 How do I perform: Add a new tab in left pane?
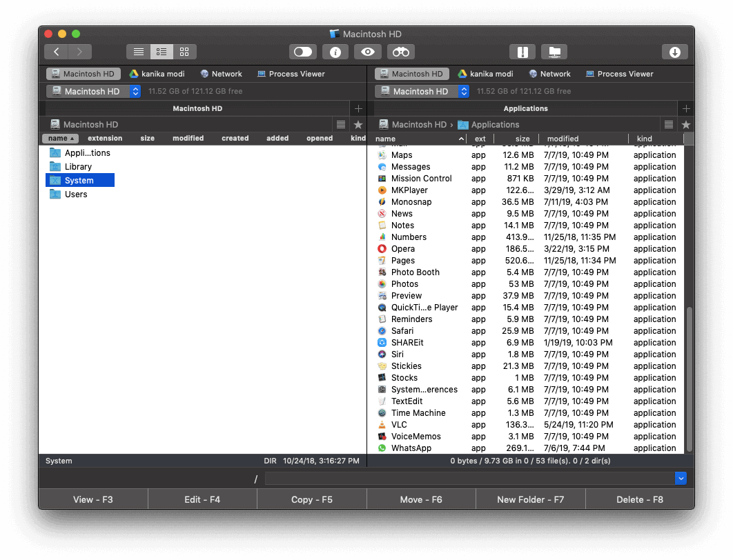click(358, 109)
